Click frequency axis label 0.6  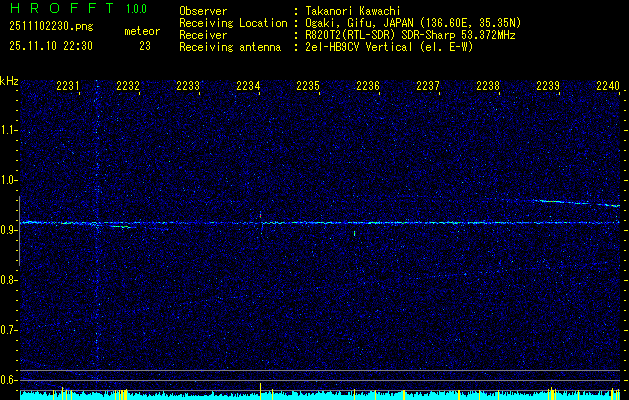point(8,380)
